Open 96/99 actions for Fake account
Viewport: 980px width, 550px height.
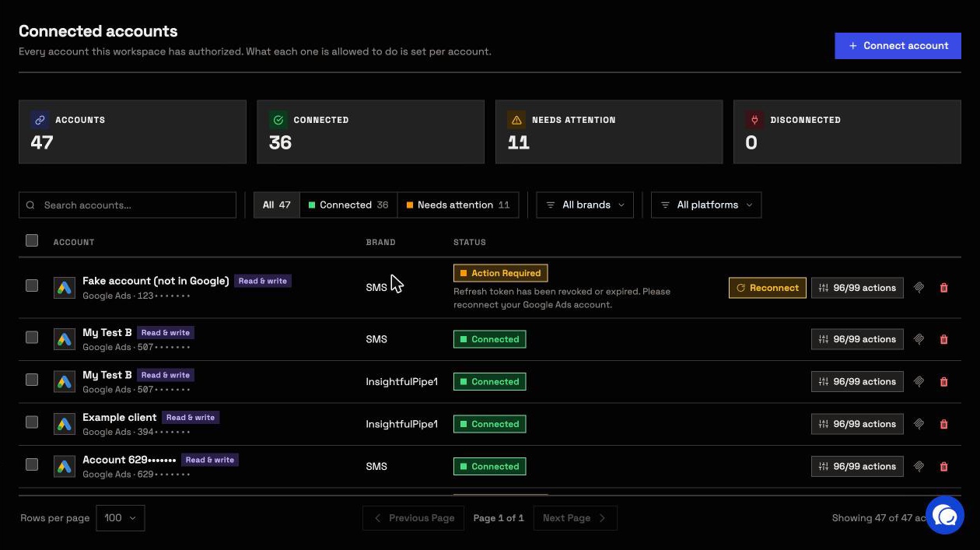click(857, 288)
